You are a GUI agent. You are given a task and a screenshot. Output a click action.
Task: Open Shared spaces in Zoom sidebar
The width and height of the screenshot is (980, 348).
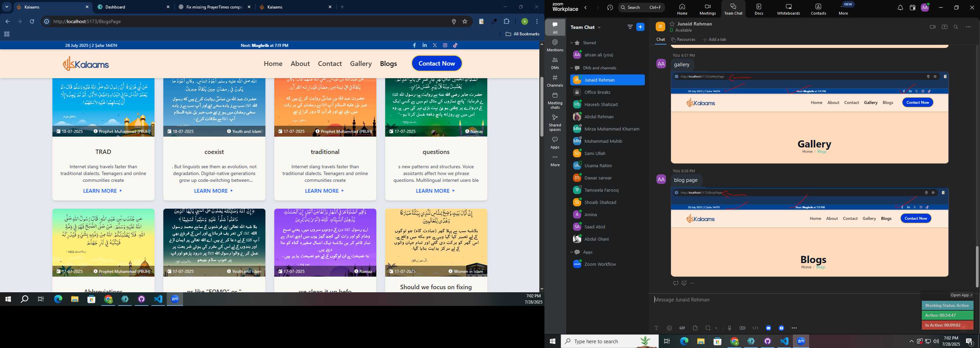tap(555, 123)
